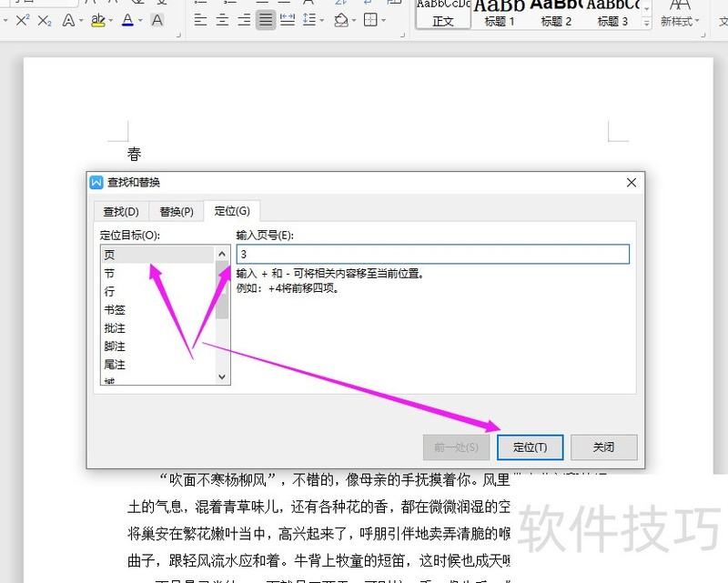
Task: Justify the paragraph text
Action: tap(266, 19)
